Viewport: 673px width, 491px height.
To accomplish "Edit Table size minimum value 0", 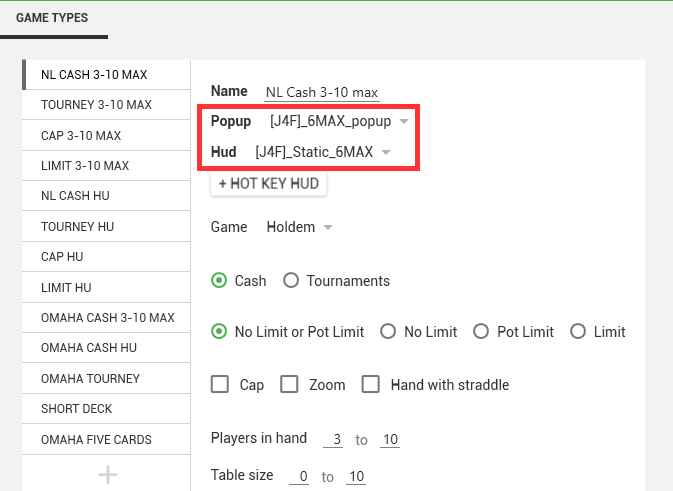I will point(299,476).
